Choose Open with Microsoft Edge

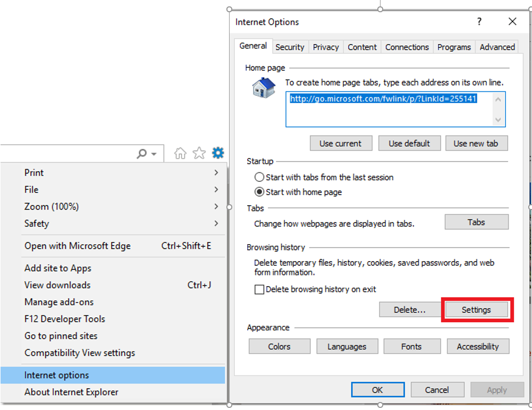[113, 246]
